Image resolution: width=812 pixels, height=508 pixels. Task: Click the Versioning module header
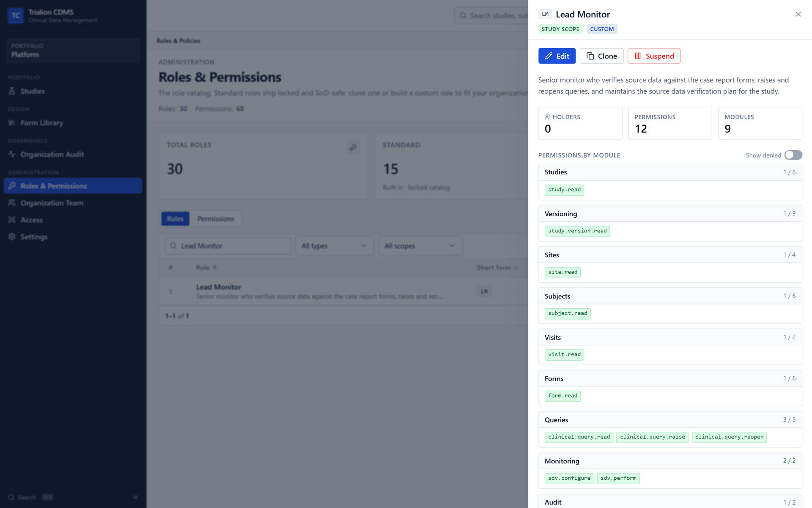click(x=670, y=214)
